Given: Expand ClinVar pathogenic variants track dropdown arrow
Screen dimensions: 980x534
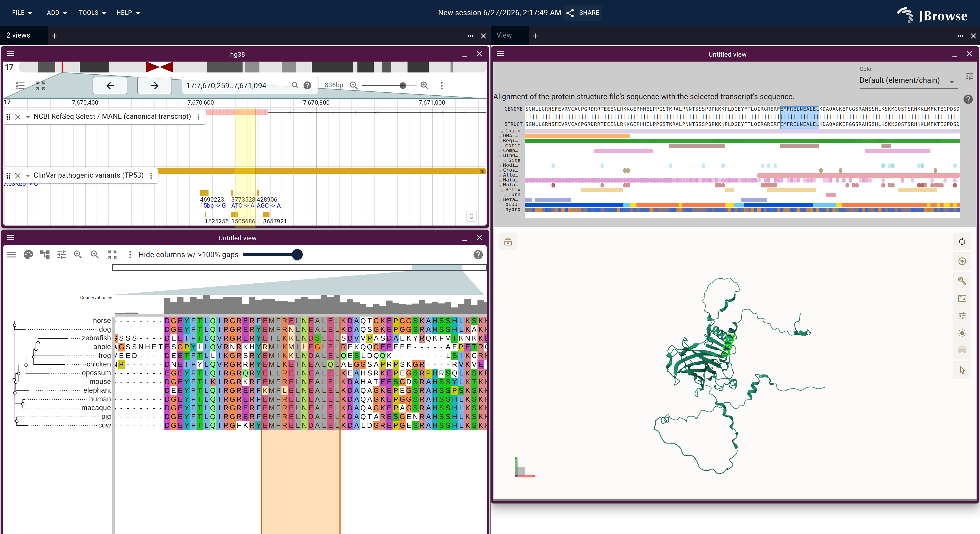Looking at the screenshot, I should click(28, 175).
